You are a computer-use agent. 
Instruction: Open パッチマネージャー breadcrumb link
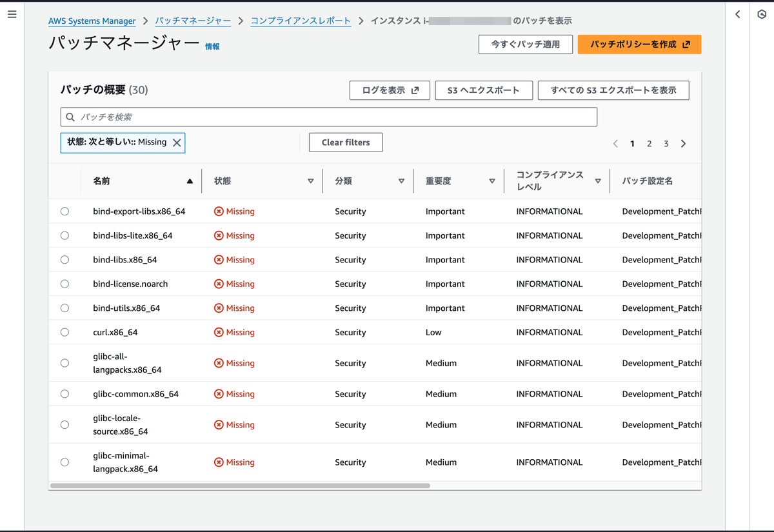[x=193, y=21]
